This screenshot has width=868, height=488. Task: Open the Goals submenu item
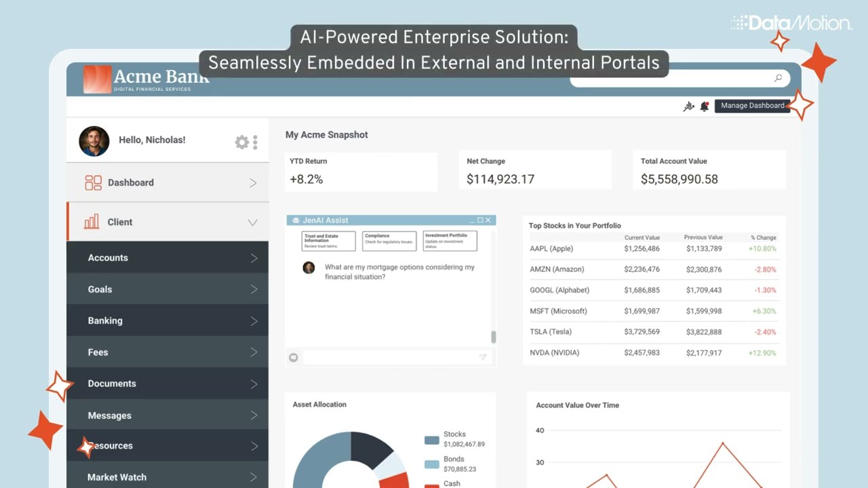167,289
